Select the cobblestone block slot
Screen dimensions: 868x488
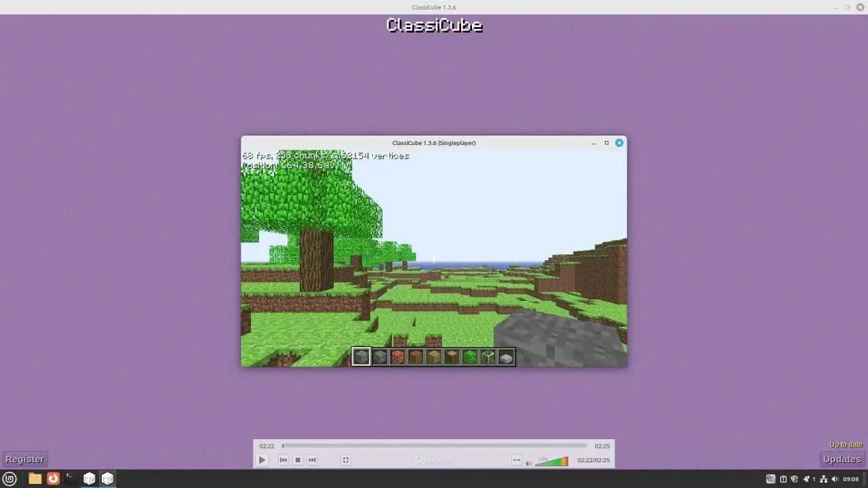[x=380, y=357]
